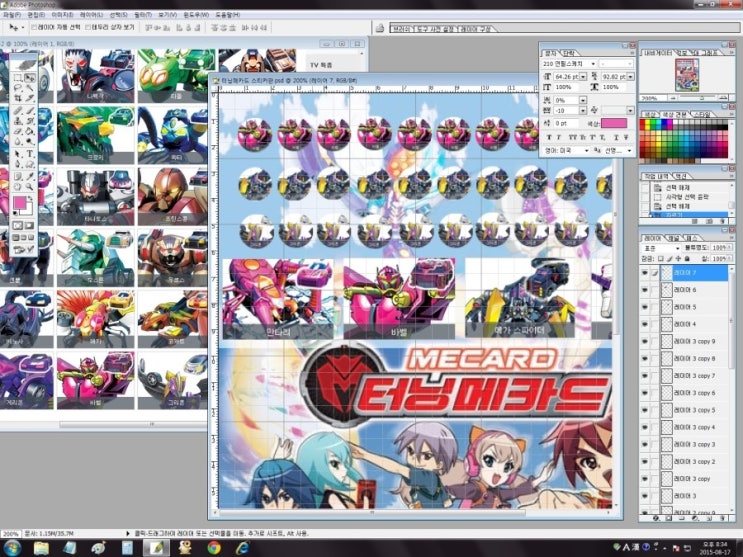Hide 레이어 4 with its eye icon
Image resolution: width=743 pixels, height=557 pixels.
(x=644, y=324)
